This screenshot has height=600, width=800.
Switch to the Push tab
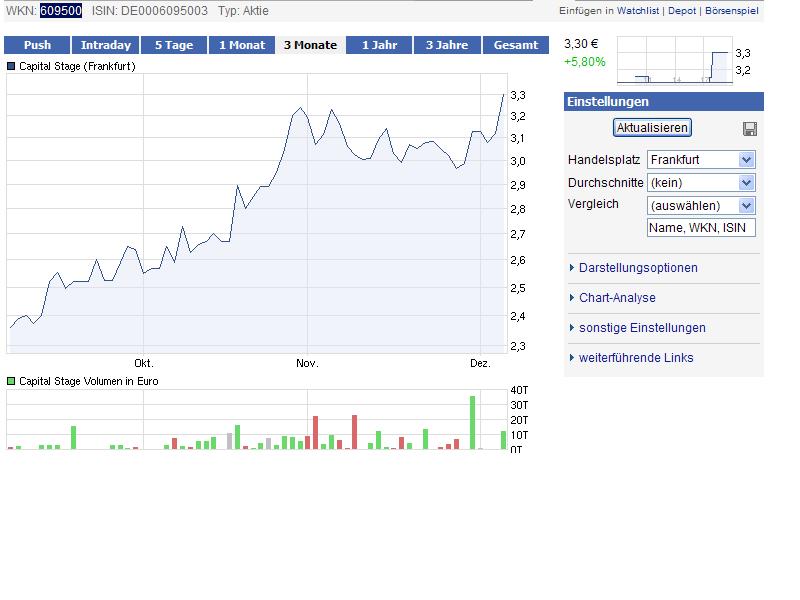coord(37,45)
